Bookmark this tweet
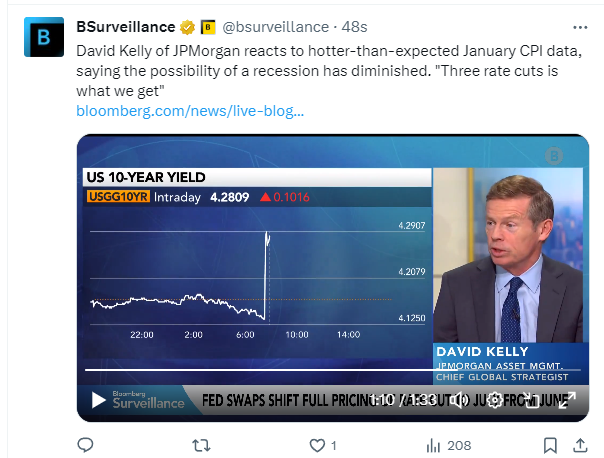This screenshot has height=458, width=604. point(551,444)
